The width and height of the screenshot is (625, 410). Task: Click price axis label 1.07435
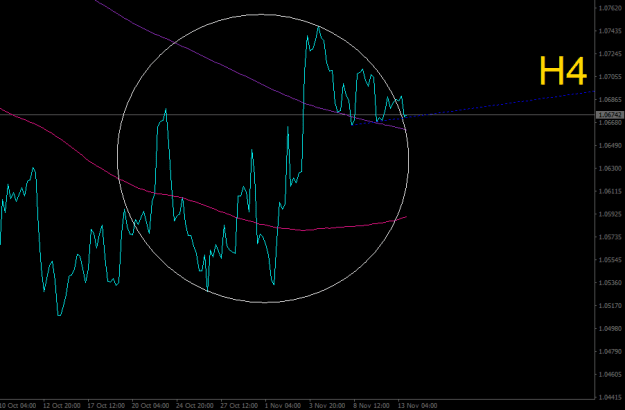coord(611,31)
